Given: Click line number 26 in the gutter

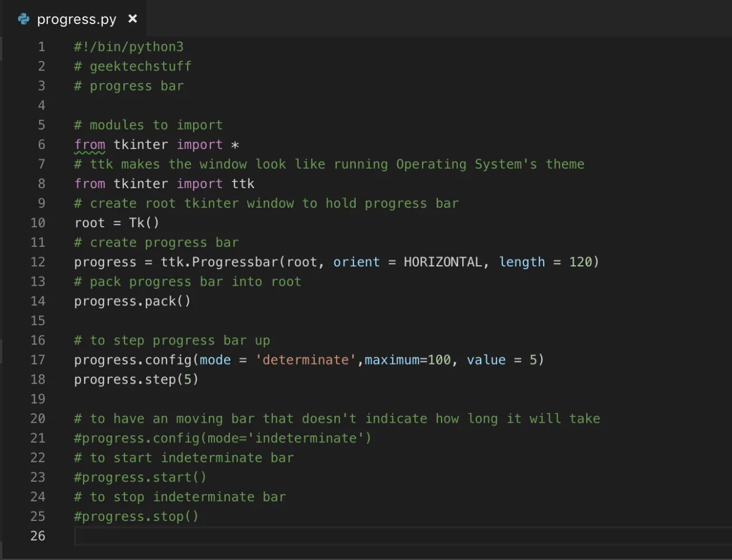Looking at the screenshot, I should (x=38, y=535).
